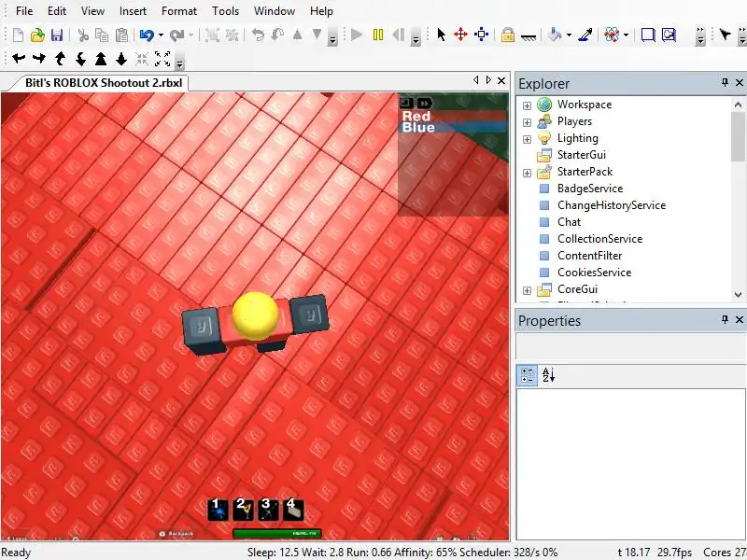Click the Material atom icon
The height and width of the screenshot is (560, 747).
point(612,35)
